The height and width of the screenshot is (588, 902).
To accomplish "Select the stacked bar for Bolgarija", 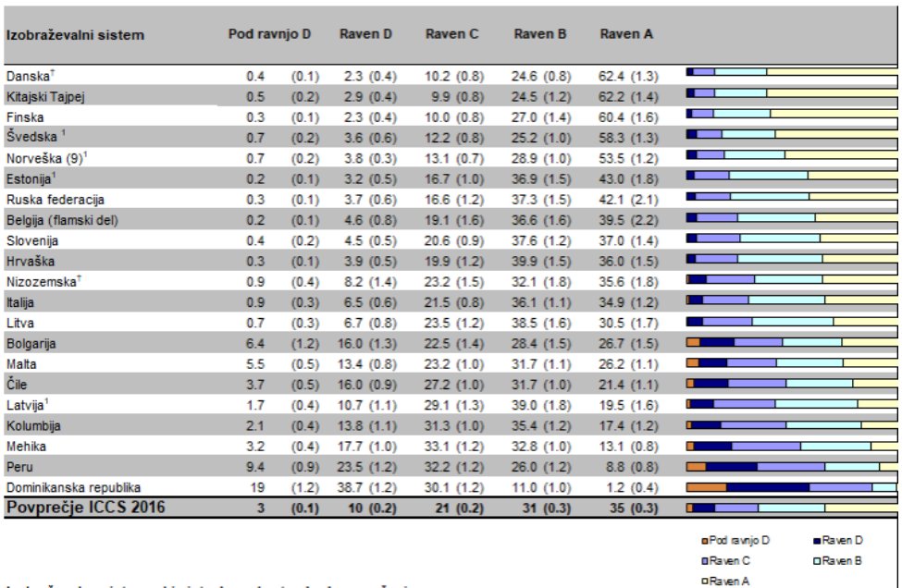I will pyautogui.click(x=791, y=342).
